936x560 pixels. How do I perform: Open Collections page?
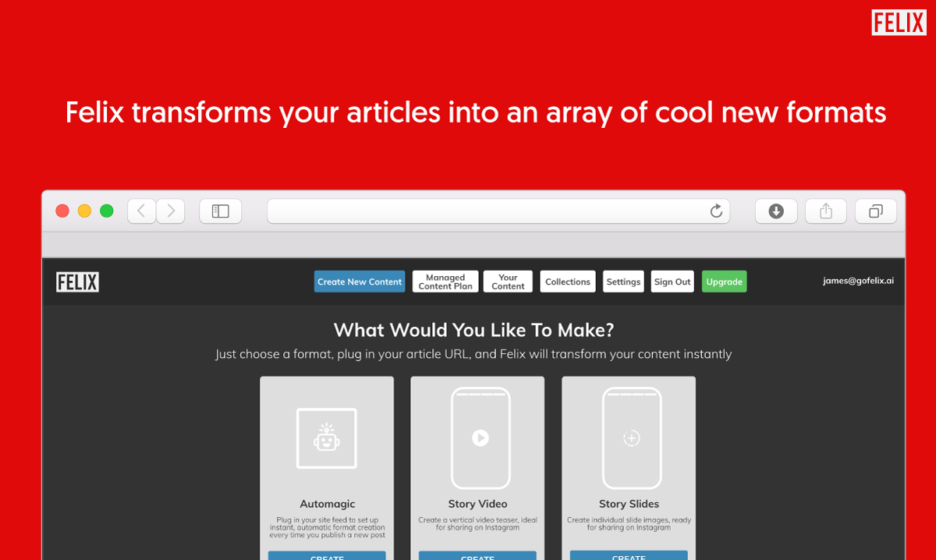click(568, 282)
